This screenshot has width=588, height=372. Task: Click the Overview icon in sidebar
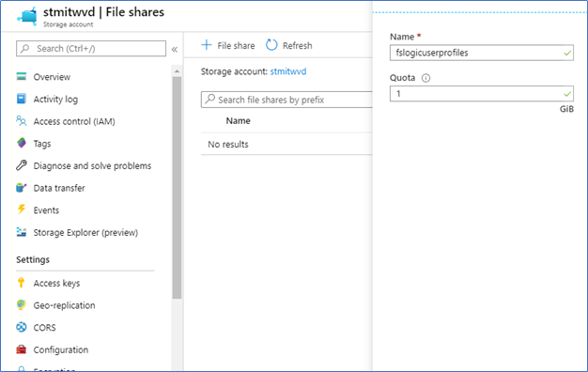22,76
